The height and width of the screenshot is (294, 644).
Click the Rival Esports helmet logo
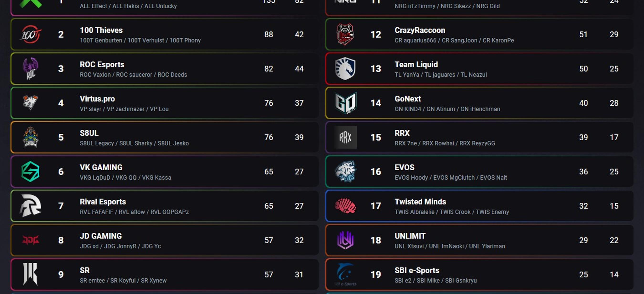coord(31,206)
